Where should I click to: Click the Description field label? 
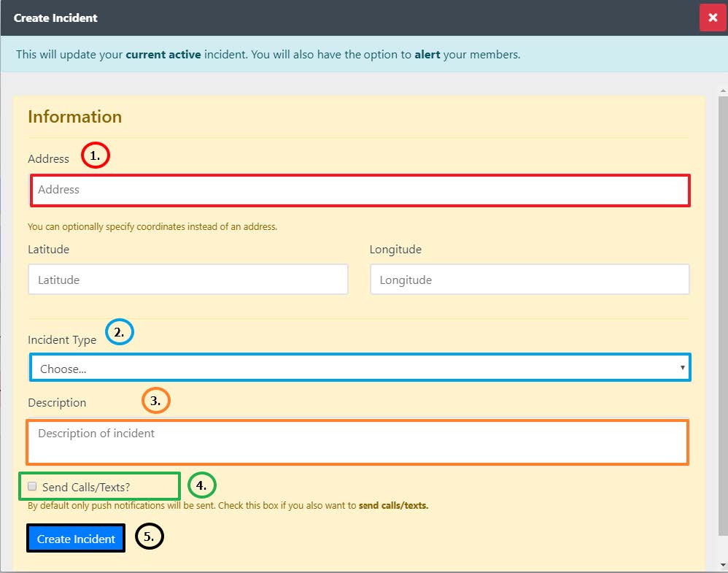[57, 402]
